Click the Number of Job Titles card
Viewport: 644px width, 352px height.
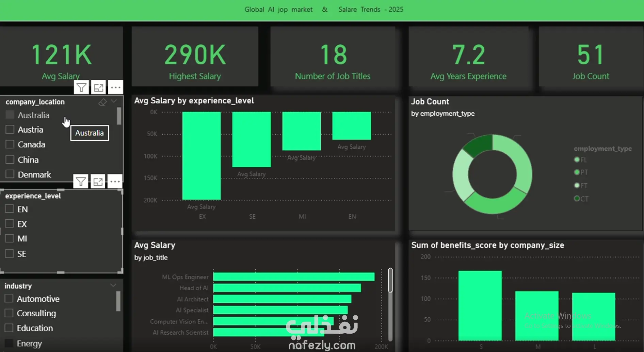click(x=333, y=56)
